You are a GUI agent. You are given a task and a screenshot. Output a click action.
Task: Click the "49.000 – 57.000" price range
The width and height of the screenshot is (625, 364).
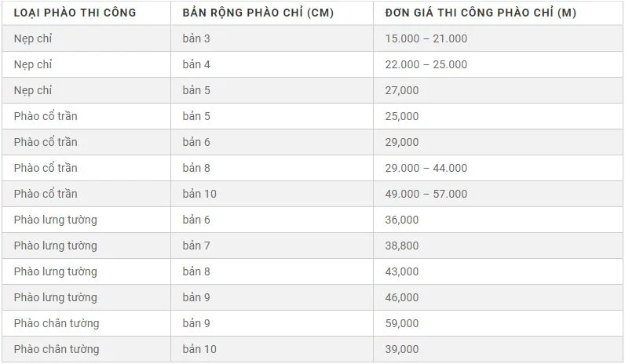(x=426, y=194)
